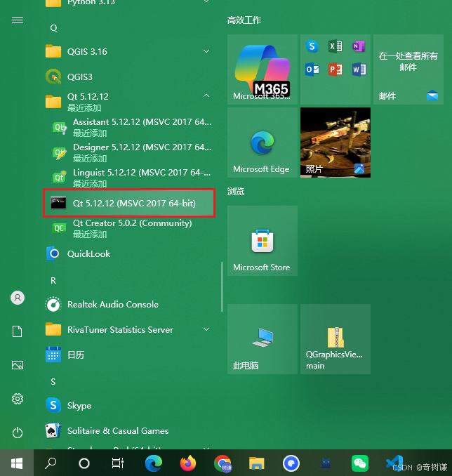
Task: Open Documents from the Start sidebar
Action: pos(18,331)
